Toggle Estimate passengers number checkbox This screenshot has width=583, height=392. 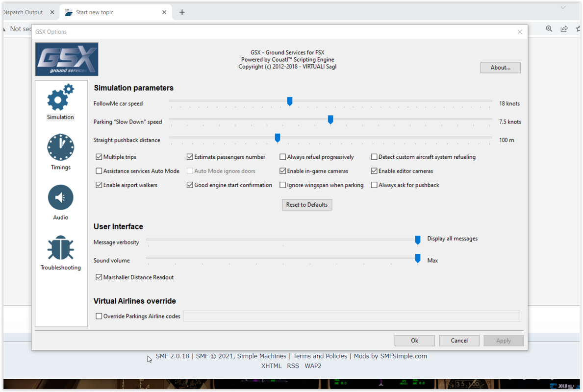[190, 157]
